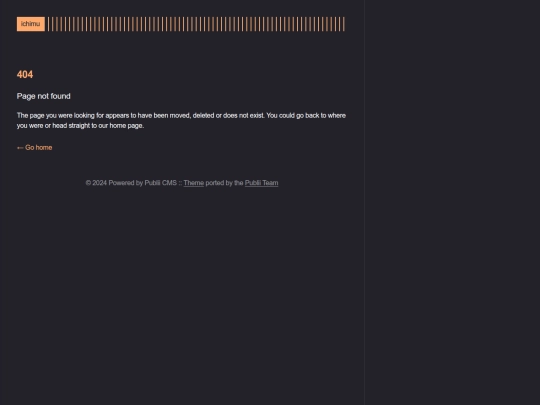
Task: Visit the Publii Team footer link
Action: (261, 183)
